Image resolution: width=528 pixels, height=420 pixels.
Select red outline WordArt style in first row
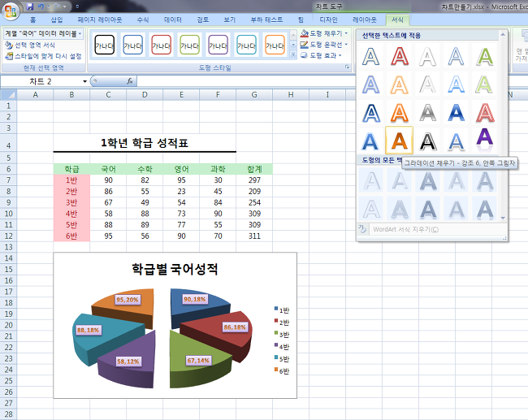point(399,56)
